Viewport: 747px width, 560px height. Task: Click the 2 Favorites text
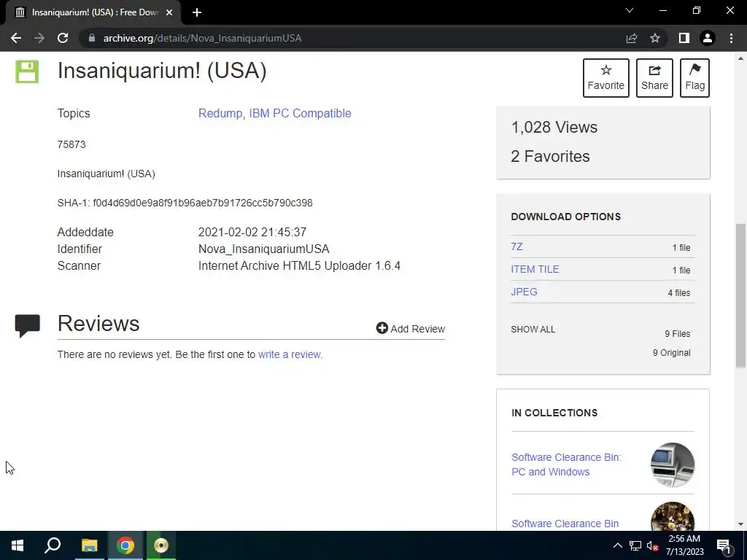point(550,156)
